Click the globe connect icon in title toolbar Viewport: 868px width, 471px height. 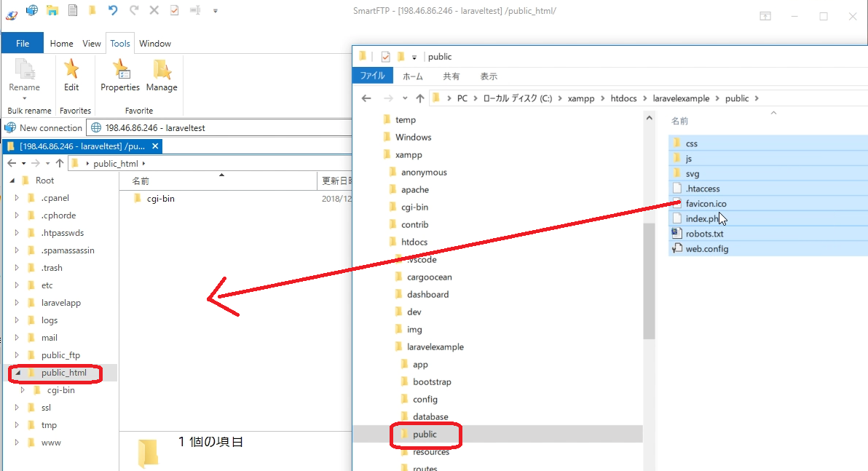[x=31, y=10]
